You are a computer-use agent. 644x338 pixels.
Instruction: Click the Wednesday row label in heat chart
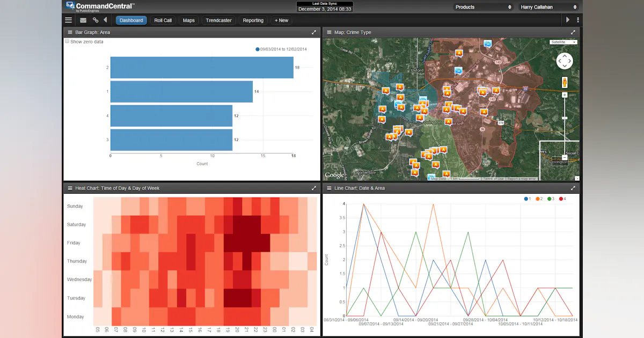pos(79,280)
